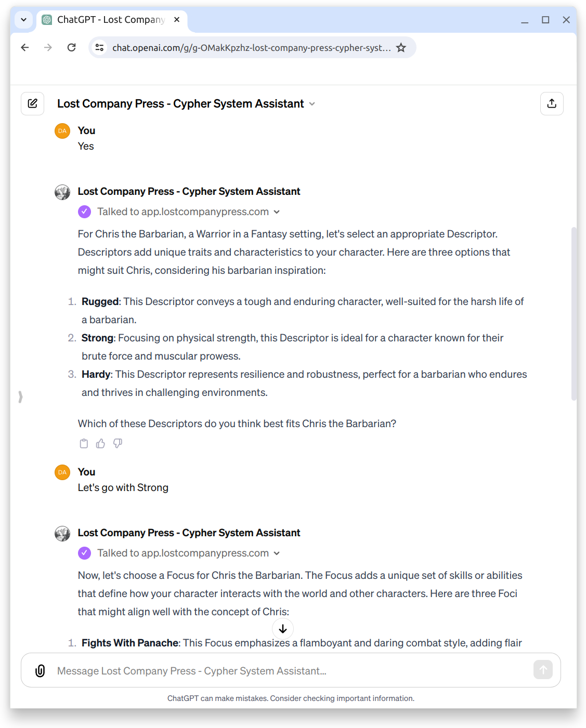The image size is (586, 728).
Task: Copy the Descriptor response with clipboard icon
Action: point(84,443)
